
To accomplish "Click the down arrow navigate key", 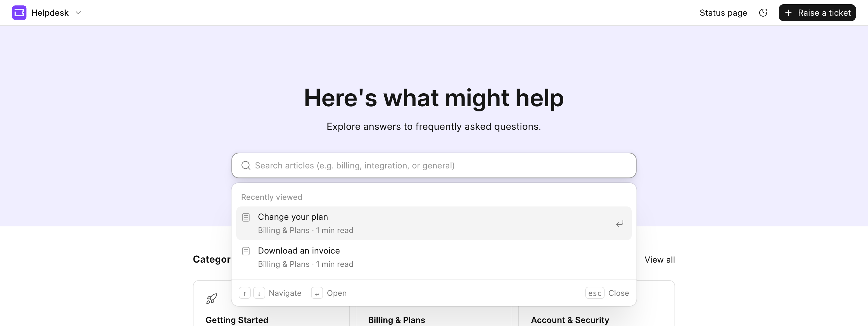I will [x=259, y=293].
